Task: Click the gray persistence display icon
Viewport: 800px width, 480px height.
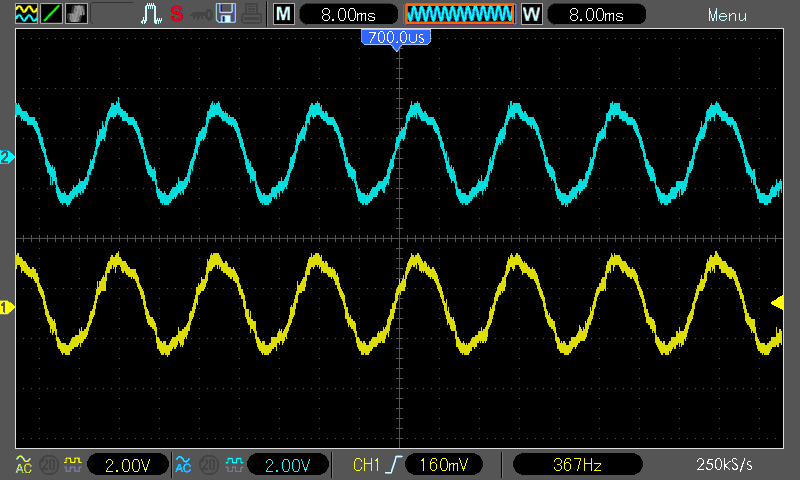Action: 77,14
